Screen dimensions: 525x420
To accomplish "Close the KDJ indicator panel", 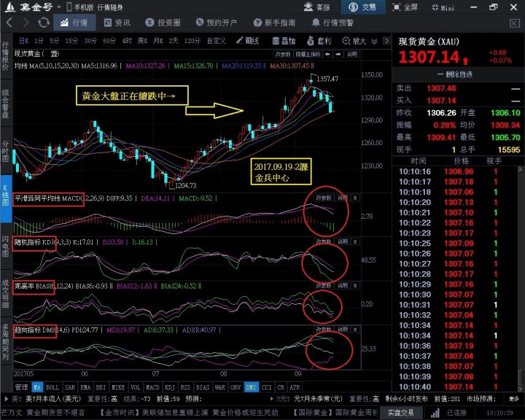I will (x=355, y=242).
